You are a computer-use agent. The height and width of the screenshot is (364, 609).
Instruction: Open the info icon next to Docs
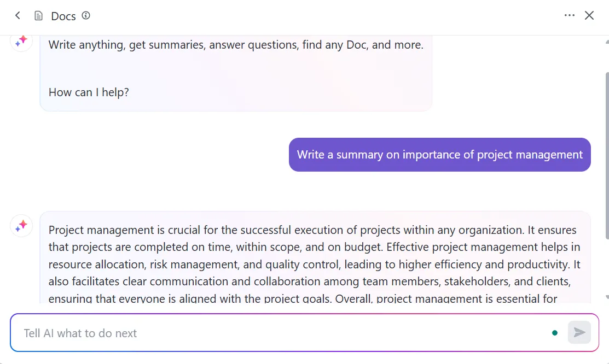click(86, 15)
